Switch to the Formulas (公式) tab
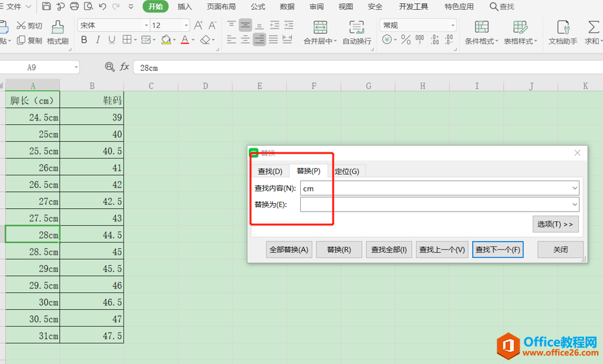 (258, 7)
